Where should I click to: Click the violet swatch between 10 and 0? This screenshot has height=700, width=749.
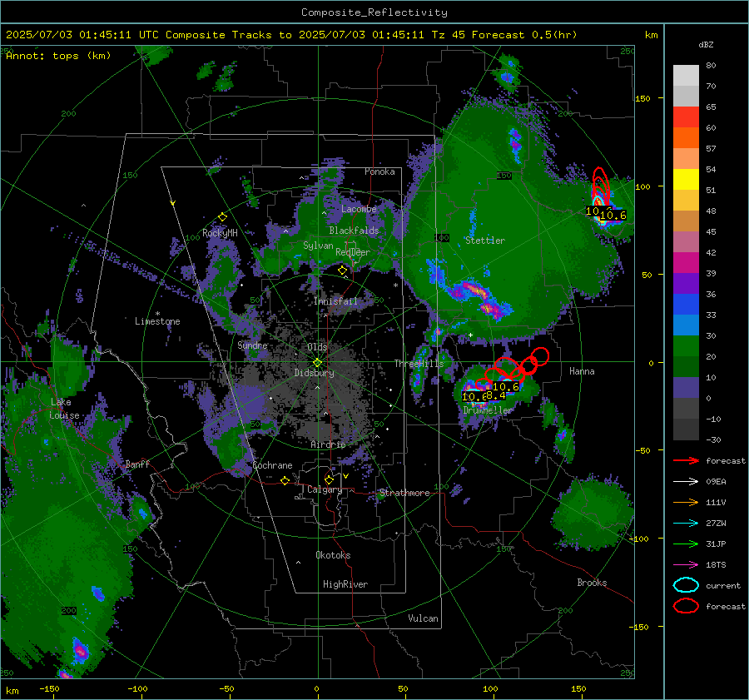pyautogui.click(x=686, y=388)
